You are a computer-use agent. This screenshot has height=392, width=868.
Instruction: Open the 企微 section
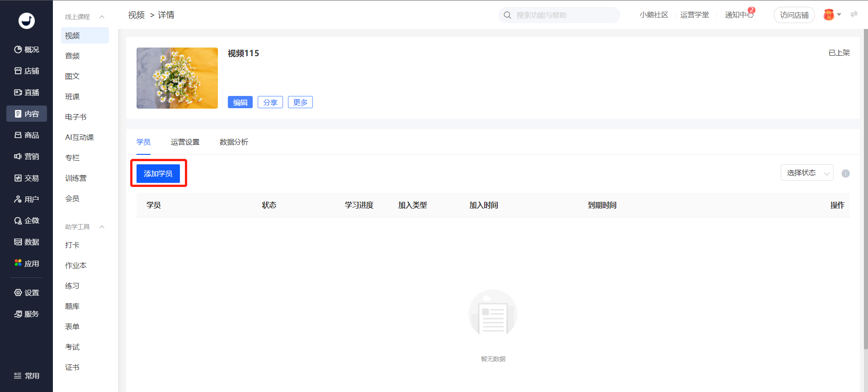point(27,220)
